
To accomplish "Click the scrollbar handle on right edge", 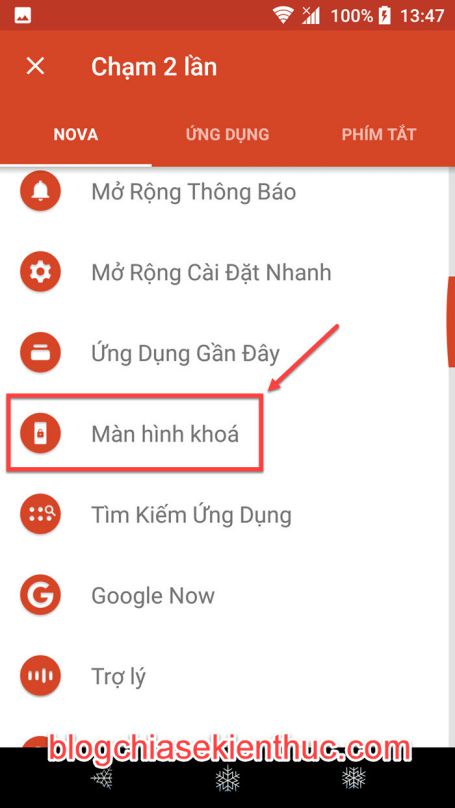I will [x=451, y=322].
